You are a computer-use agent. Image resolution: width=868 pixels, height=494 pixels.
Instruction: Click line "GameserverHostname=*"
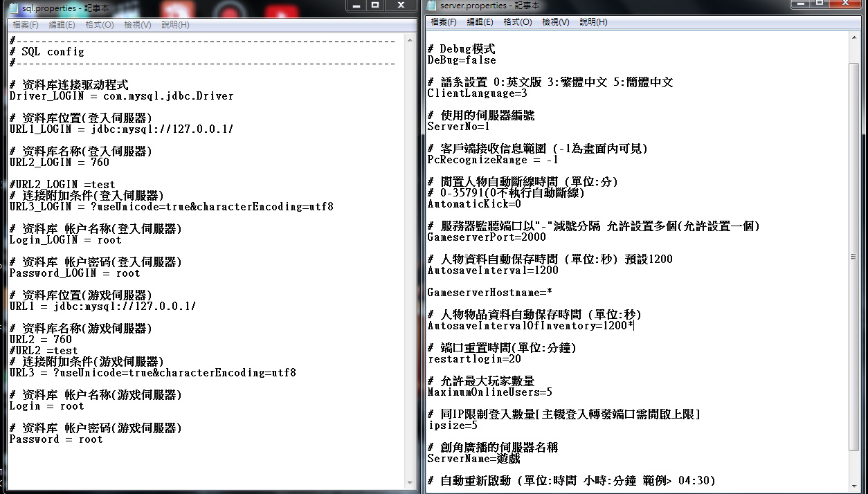[x=489, y=293]
